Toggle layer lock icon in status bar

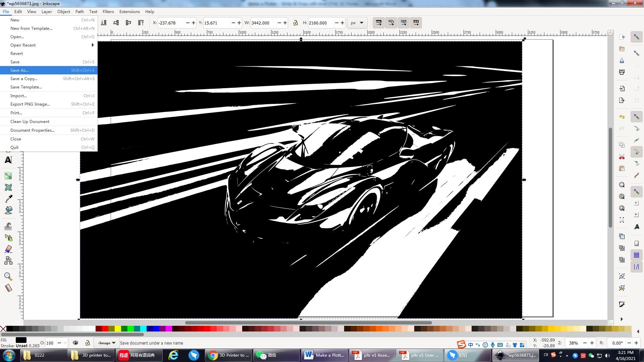(x=88, y=343)
